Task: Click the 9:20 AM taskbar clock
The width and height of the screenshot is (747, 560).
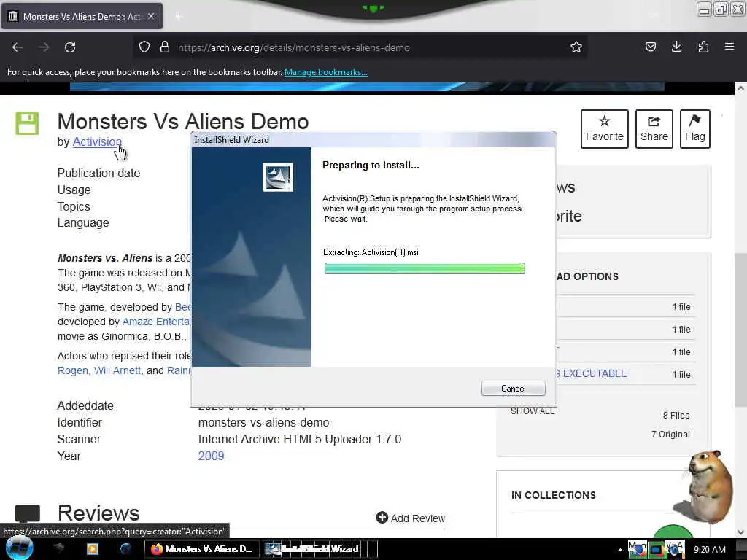Action: pyautogui.click(x=710, y=550)
